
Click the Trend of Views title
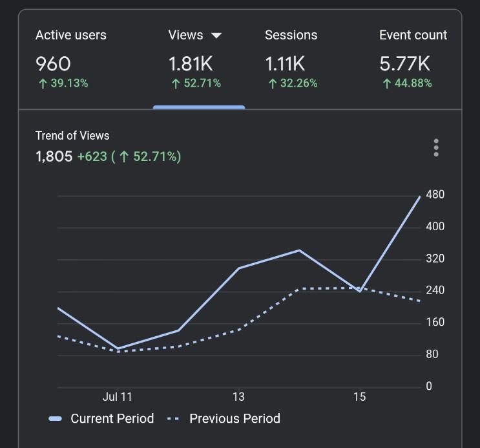pos(72,136)
